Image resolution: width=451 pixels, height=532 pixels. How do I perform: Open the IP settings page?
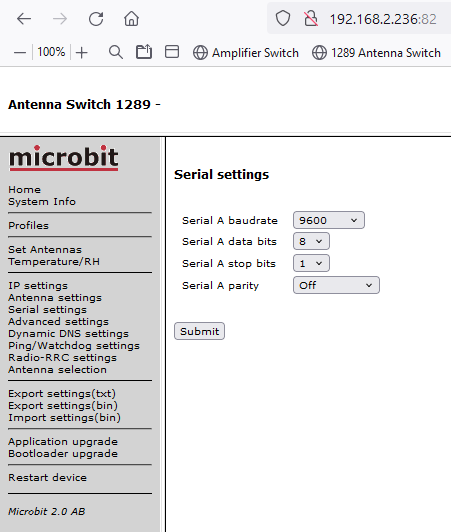click(x=38, y=286)
